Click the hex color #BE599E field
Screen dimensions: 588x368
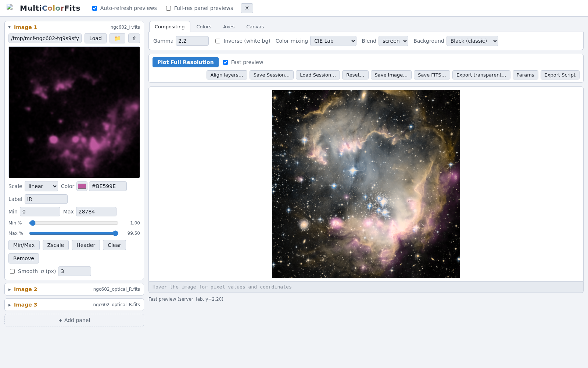[108, 186]
